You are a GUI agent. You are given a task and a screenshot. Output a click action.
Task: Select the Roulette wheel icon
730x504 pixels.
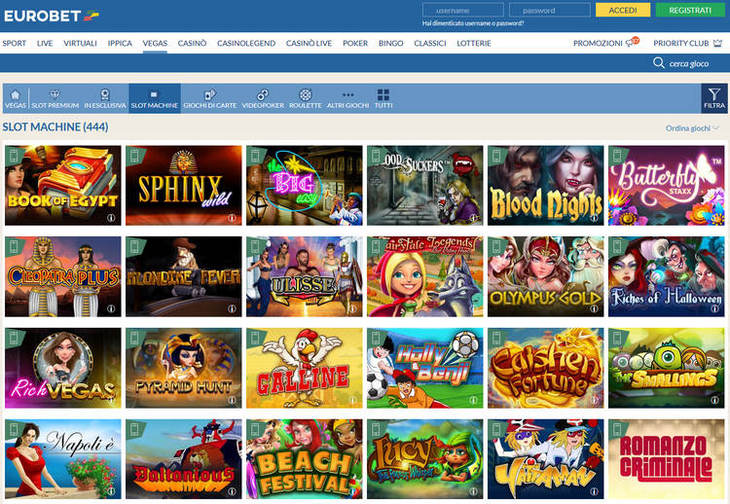(x=305, y=94)
